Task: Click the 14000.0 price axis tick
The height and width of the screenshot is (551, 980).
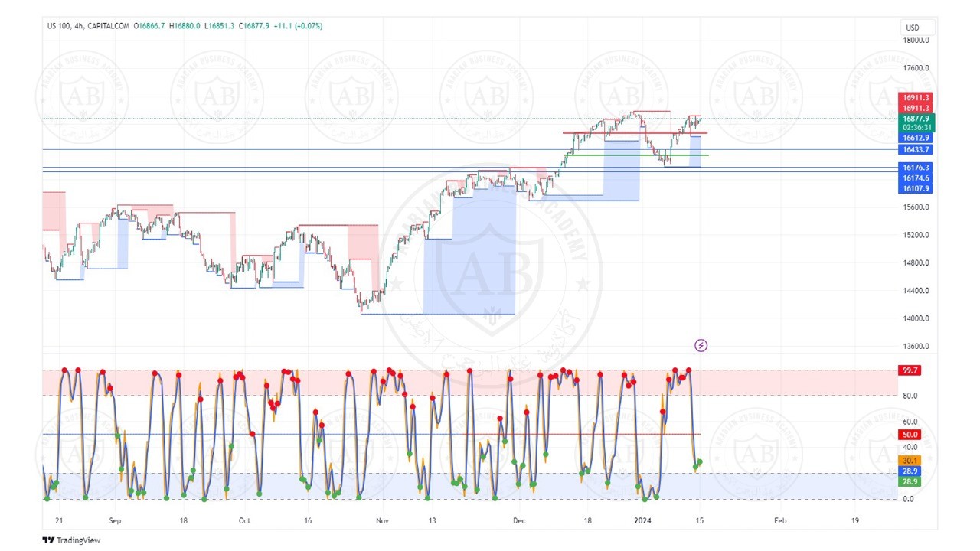Action: 916,319
